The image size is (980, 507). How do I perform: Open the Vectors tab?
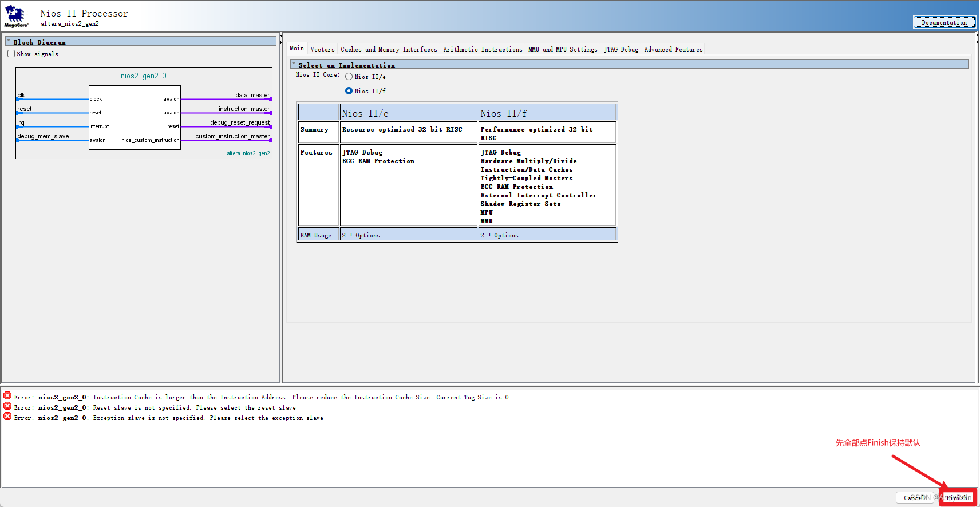(322, 49)
